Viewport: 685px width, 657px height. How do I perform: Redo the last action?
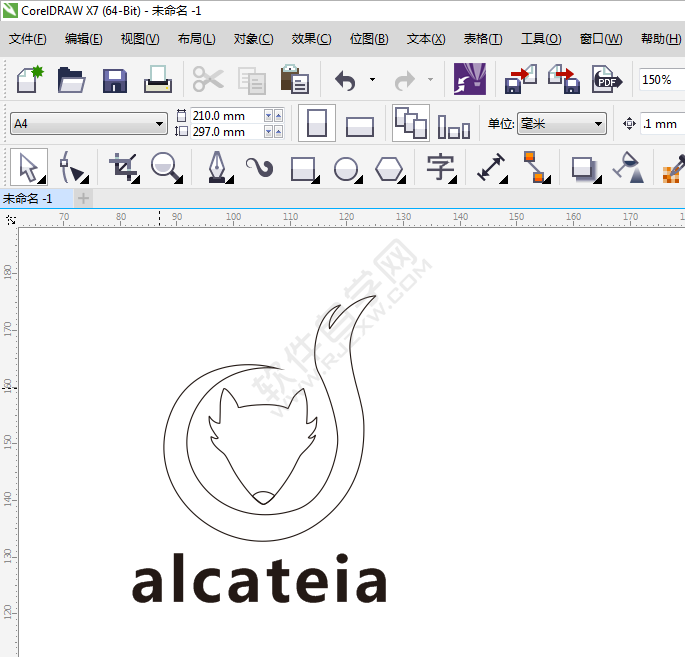coord(405,80)
